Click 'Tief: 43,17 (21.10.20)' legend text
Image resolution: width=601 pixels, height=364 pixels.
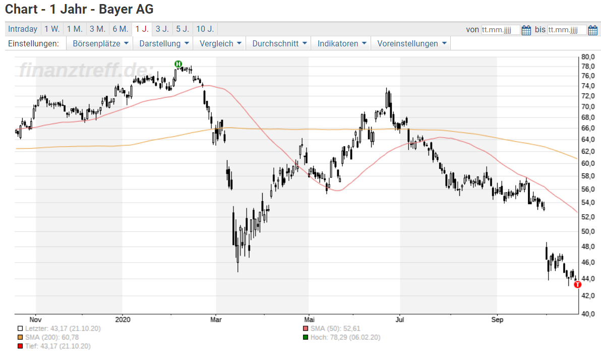coord(58,346)
